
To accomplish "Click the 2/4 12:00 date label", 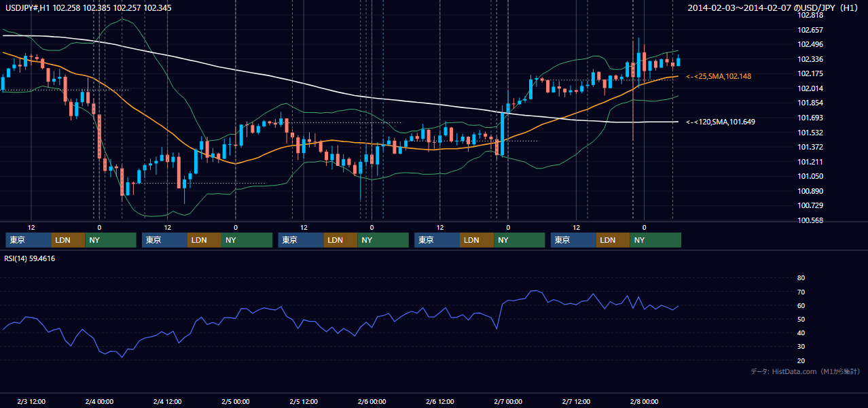I will [167, 402].
